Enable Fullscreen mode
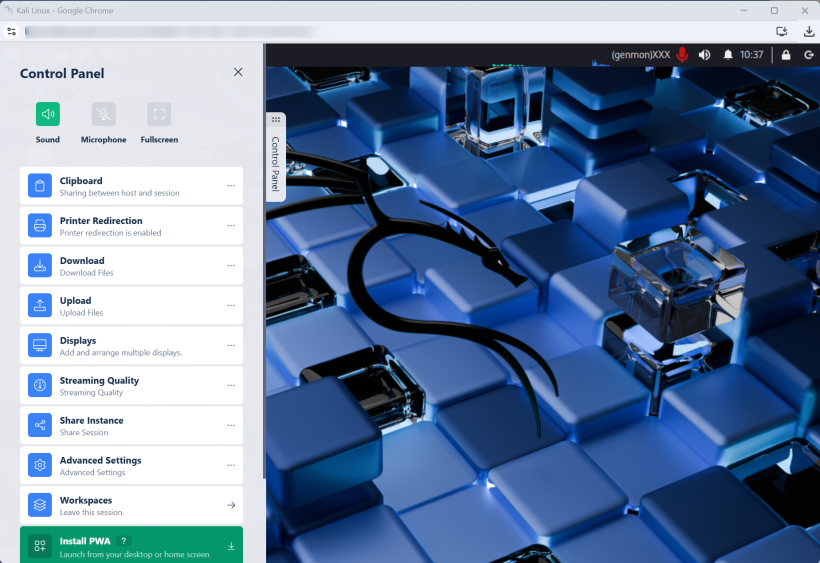 pos(159,114)
